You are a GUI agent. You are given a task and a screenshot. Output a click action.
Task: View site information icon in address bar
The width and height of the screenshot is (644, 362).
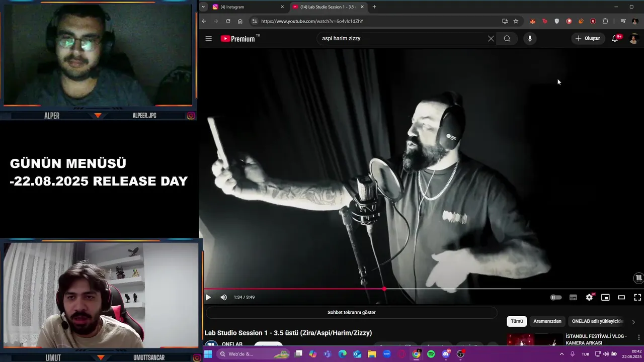(255, 21)
